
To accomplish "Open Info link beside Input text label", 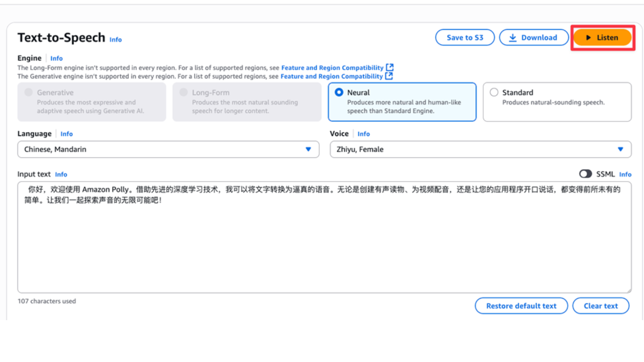I will [61, 174].
